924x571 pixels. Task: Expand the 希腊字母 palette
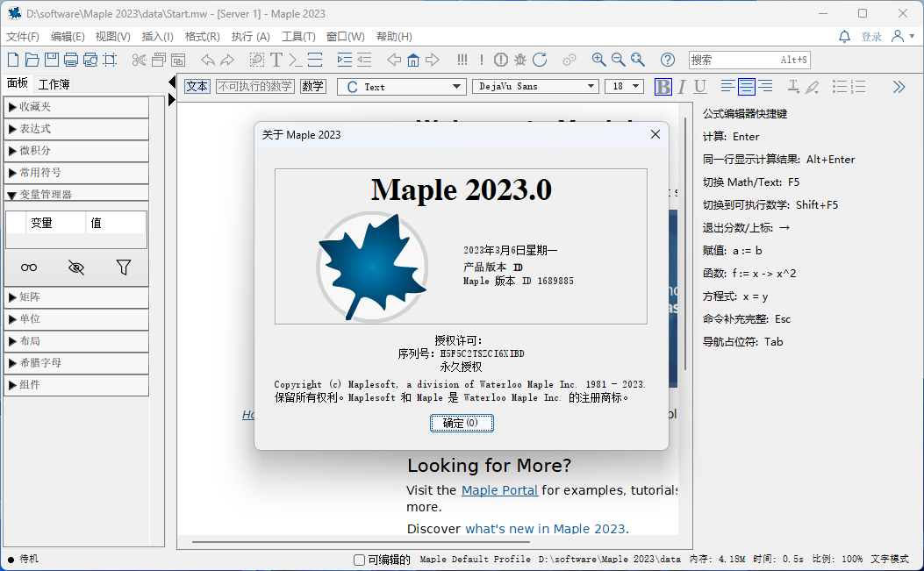tap(76, 363)
